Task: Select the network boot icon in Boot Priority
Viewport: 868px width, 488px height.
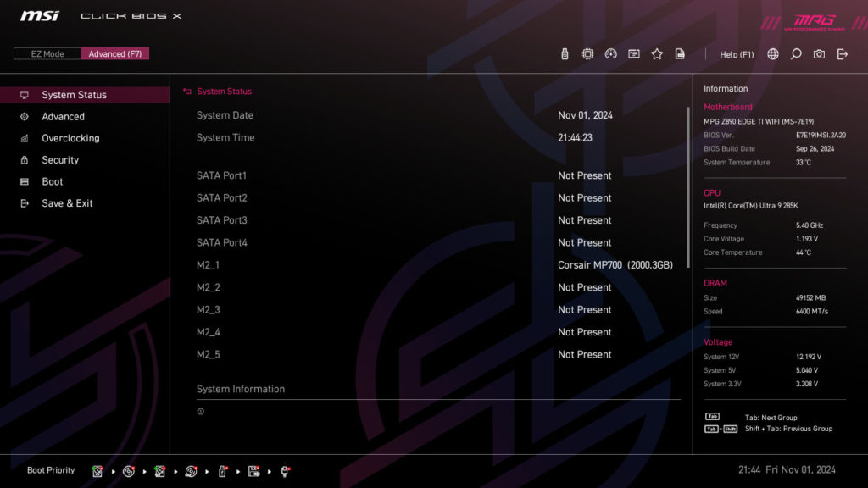Action: pyautogui.click(x=285, y=471)
